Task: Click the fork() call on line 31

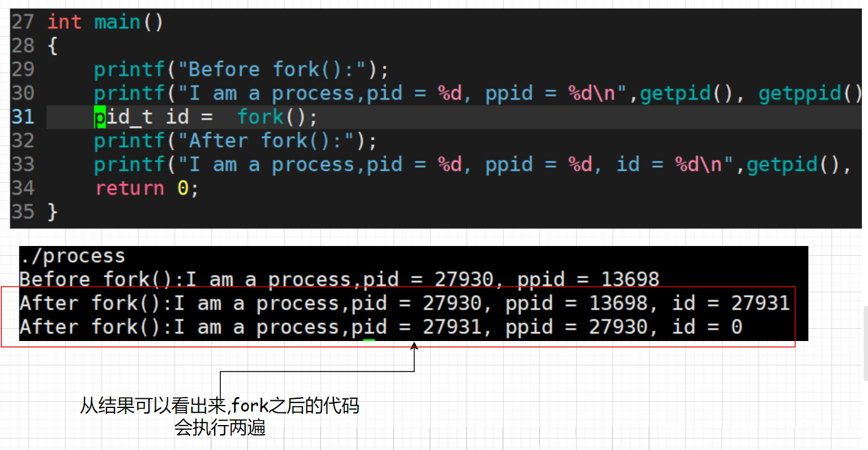Action: (271, 117)
